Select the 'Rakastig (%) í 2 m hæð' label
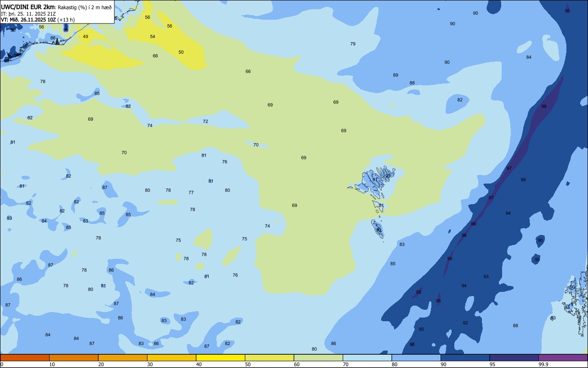Screen dimensions: 588x368 pyautogui.click(x=85, y=7)
